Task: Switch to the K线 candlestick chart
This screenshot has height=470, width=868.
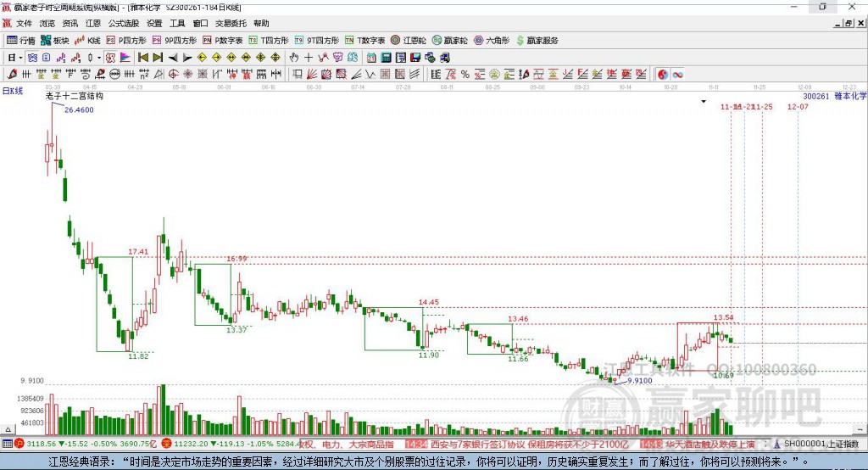Action: (88, 40)
